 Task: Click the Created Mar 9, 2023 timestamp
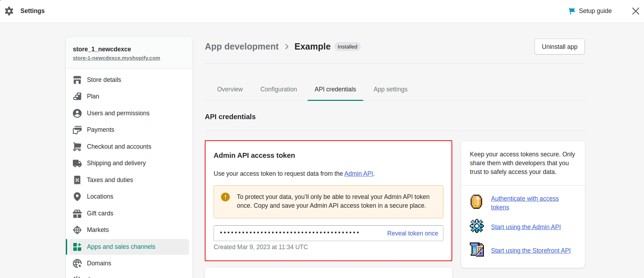[x=261, y=247]
